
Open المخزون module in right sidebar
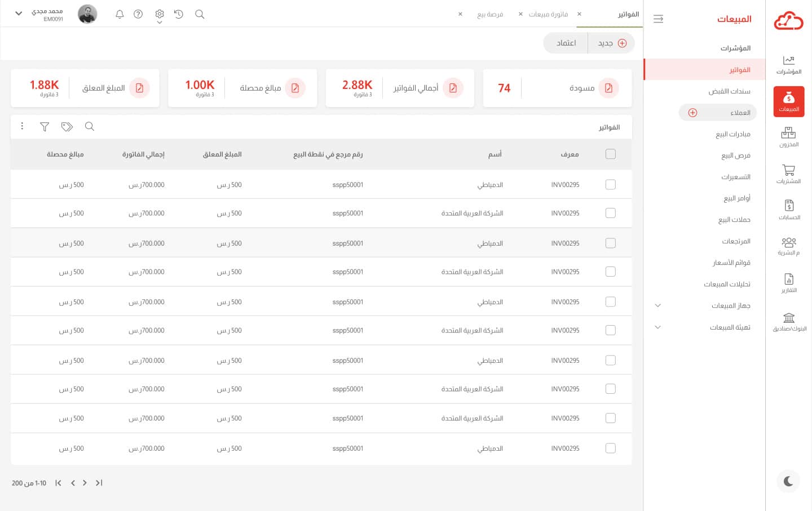tap(788, 137)
